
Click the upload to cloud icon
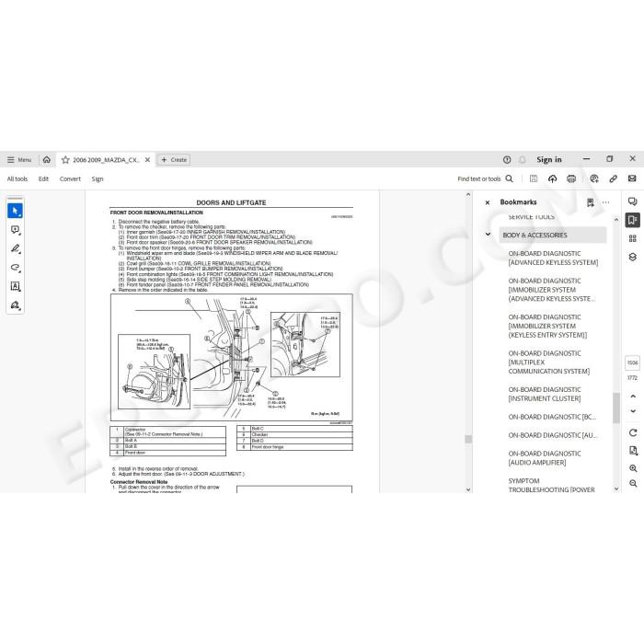[552, 178]
